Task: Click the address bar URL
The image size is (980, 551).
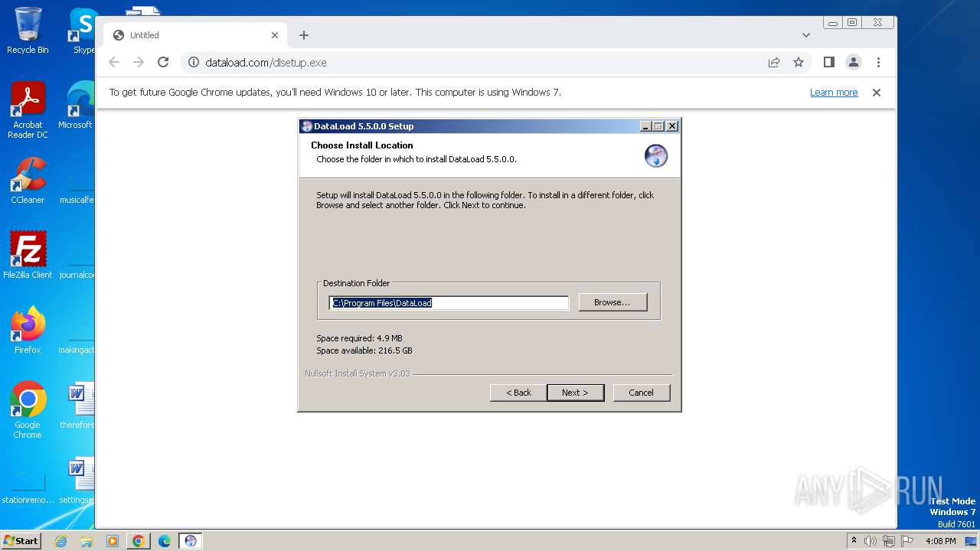Action: pos(266,63)
